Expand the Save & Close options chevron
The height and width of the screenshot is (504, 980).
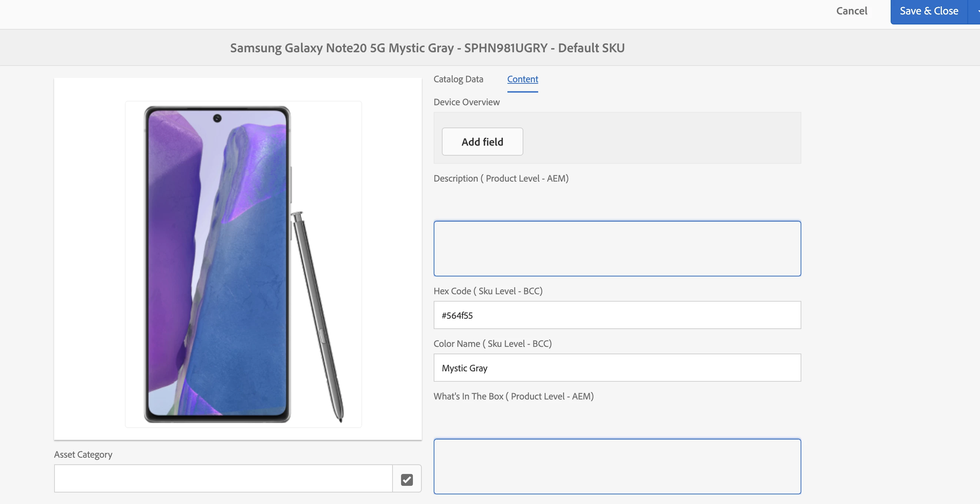pyautogui.click(x=975, y=11)
